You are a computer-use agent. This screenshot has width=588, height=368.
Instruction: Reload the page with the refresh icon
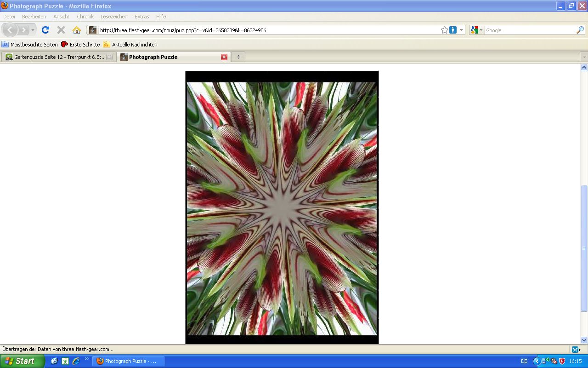[45, 30]
